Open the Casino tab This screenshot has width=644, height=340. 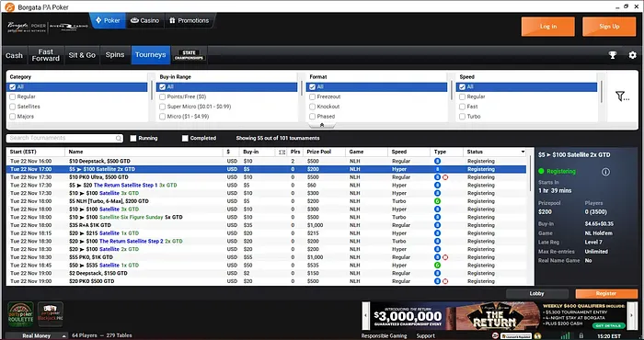pyautogui.click(x=145, y=20)
